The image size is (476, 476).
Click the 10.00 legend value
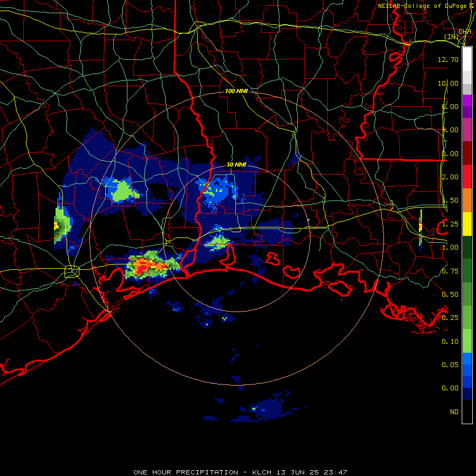[x=448, y=83]
